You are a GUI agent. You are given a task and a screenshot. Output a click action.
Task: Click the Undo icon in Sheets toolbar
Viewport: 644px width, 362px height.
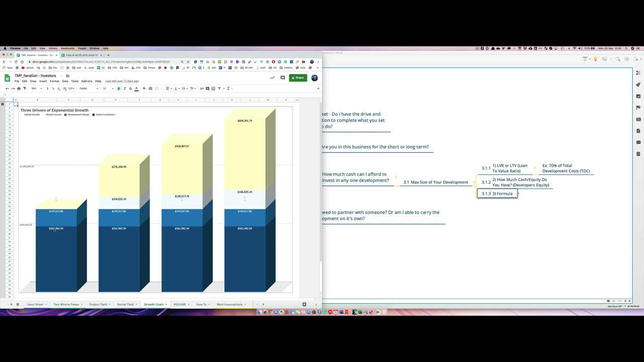[x=7, y=88]
